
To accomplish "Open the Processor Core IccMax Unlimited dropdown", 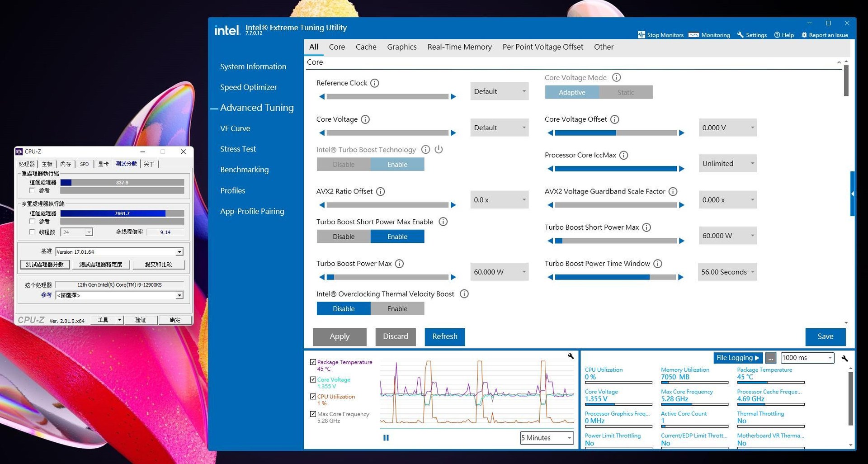I will pyautogui.click(x=727, y=164).
